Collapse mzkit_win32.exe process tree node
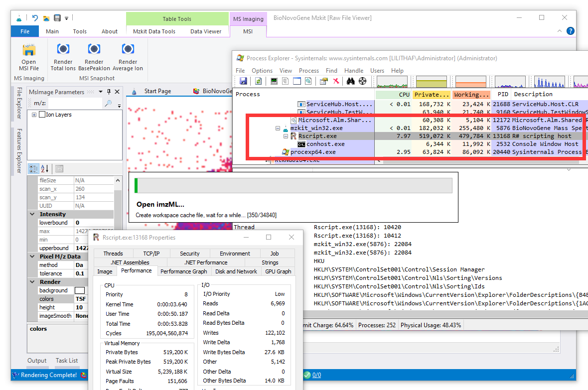 tap(278, 128)
